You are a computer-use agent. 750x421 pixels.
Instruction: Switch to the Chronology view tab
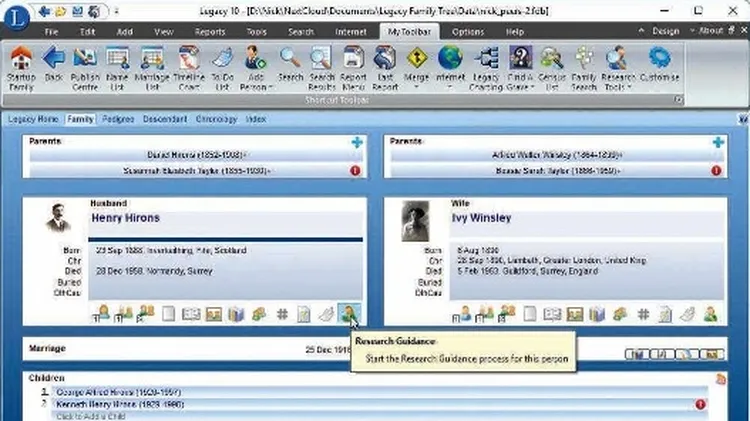(216, 119)
